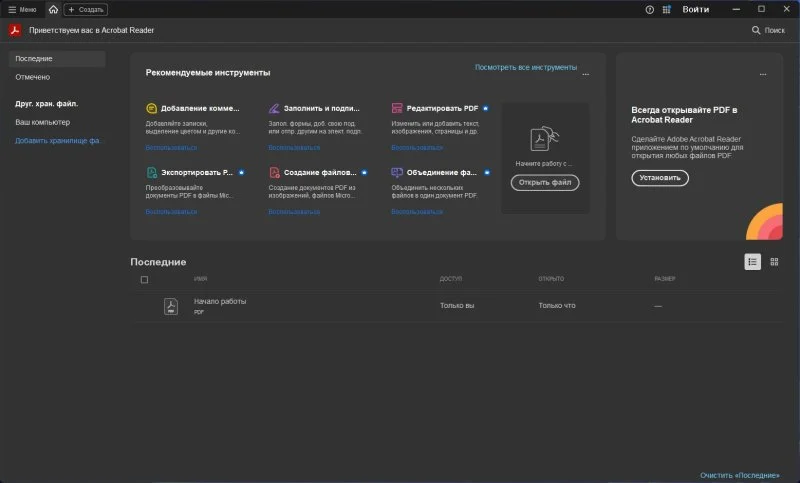Open the Начало работы file row

[x=457, y=306]
